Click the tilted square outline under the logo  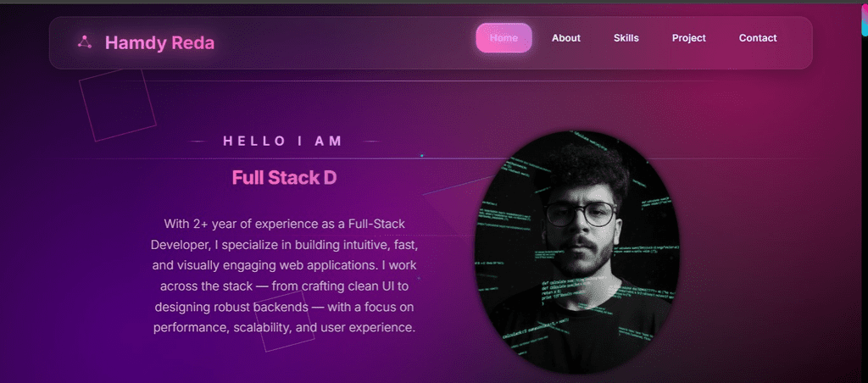tap(117, 105)
